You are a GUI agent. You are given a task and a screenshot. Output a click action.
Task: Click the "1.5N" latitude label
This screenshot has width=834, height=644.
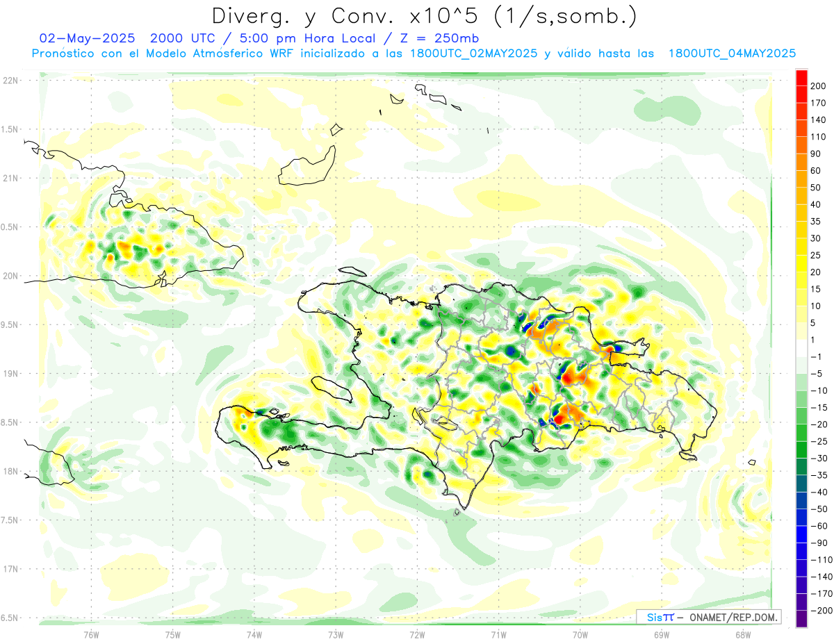[x=10, y=129]
